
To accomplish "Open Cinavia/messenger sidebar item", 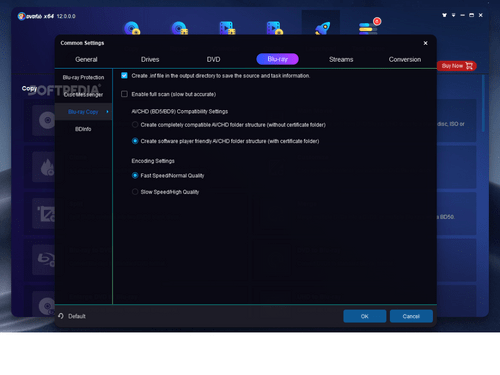I will pos(83,95).
